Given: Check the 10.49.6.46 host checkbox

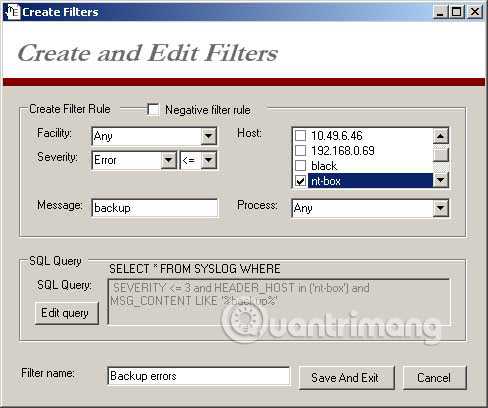Looking at the screenshot, I should tap(300, 136).
